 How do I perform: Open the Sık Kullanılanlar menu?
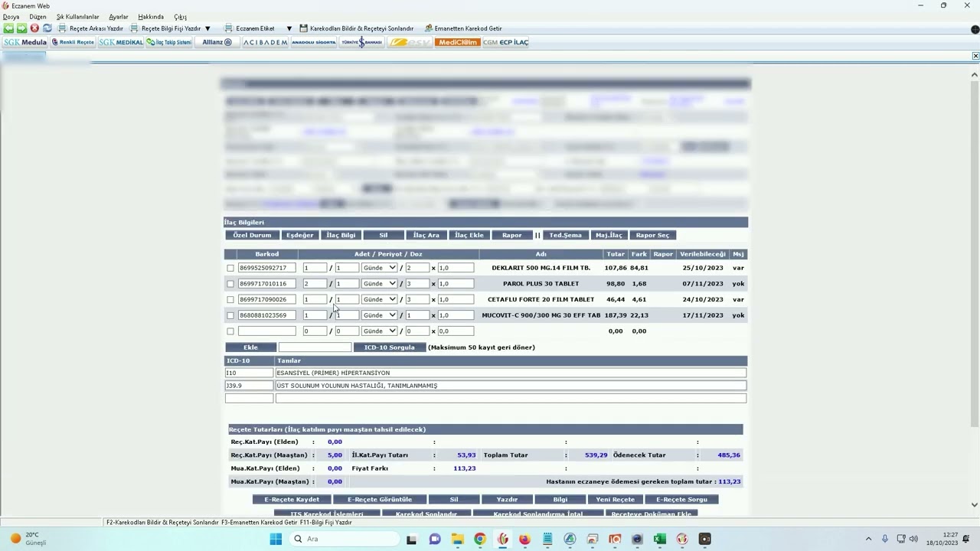pyautogui.click(x=77, y=17)
